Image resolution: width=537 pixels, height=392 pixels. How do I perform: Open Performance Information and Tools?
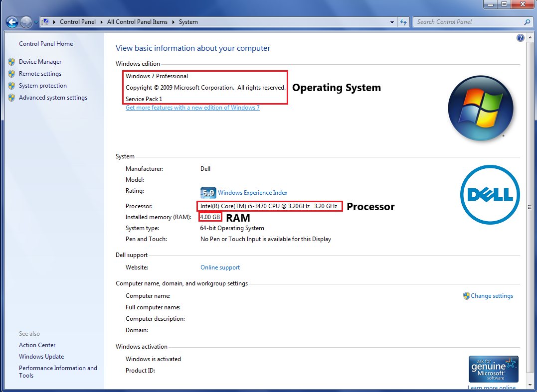58,372
